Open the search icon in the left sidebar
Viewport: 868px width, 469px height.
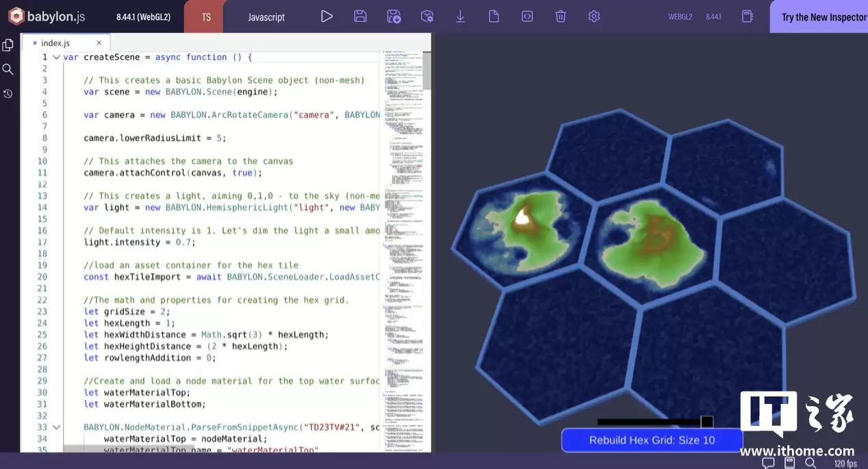(x=8, y=69)
